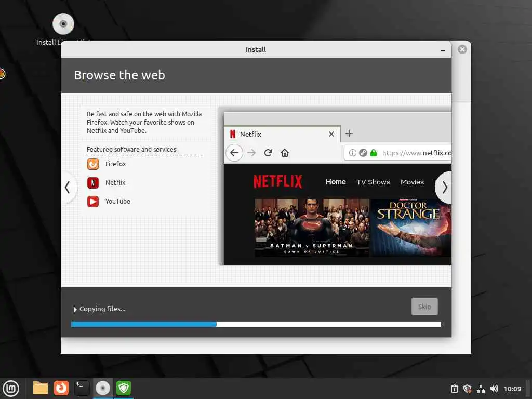Image resolution: width=532 pixels, height=399 pixels.
Task: Click the browser back arrow in slideshow
Action: click(234, 153)
